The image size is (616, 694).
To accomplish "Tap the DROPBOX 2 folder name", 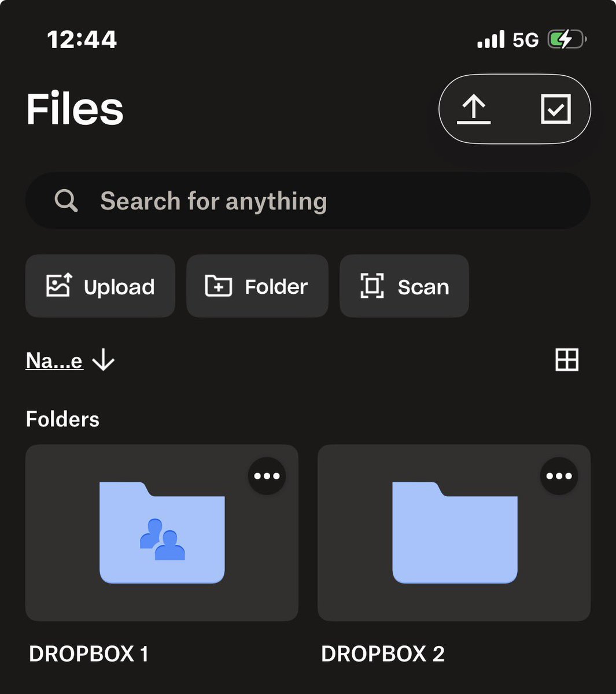I will pyautogui.click(x=383, y=654).
